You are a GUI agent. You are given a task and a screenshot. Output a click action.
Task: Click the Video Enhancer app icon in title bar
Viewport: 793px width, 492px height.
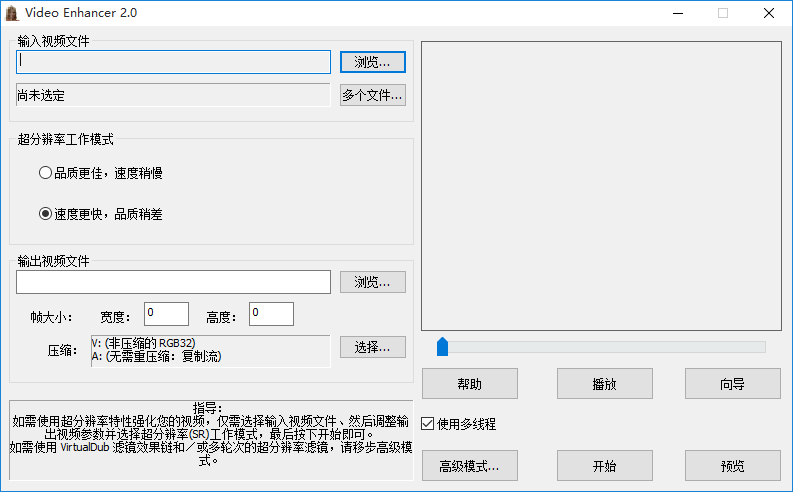point(11,13)
